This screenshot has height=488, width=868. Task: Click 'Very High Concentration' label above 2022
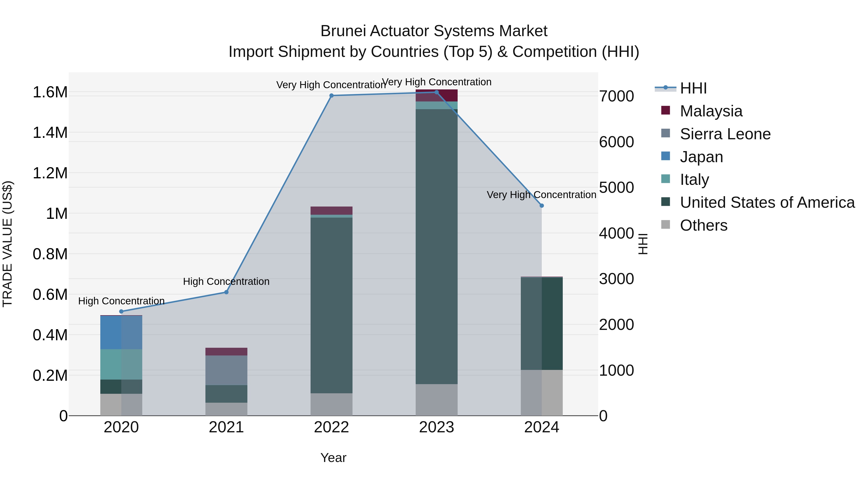coord(331,85)
